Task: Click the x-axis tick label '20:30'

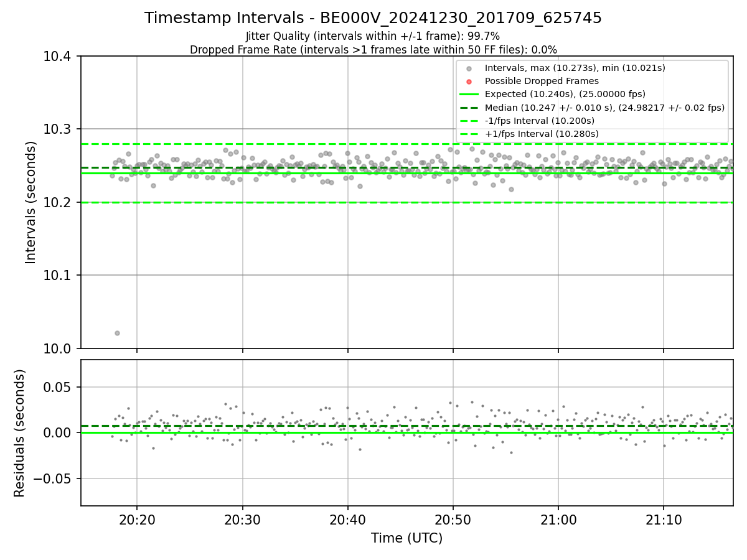Action: 242,519
